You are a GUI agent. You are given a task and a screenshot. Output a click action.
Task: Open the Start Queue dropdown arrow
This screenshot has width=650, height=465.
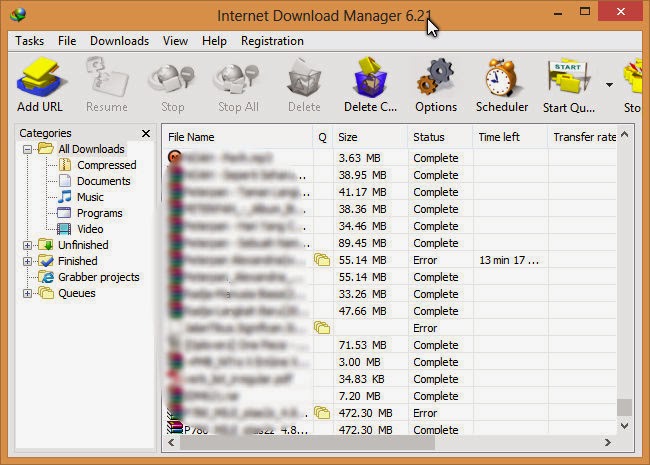pyautogui.click(x=609, y=85)
